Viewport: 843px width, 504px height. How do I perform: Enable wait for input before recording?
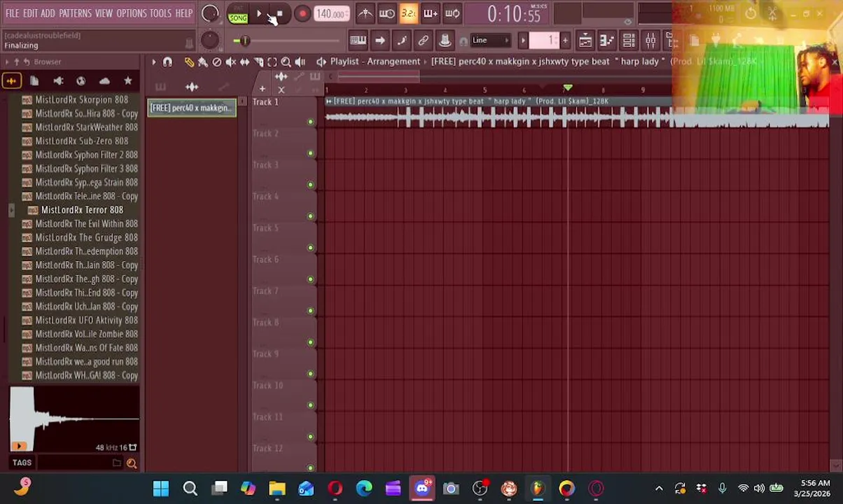386,13
